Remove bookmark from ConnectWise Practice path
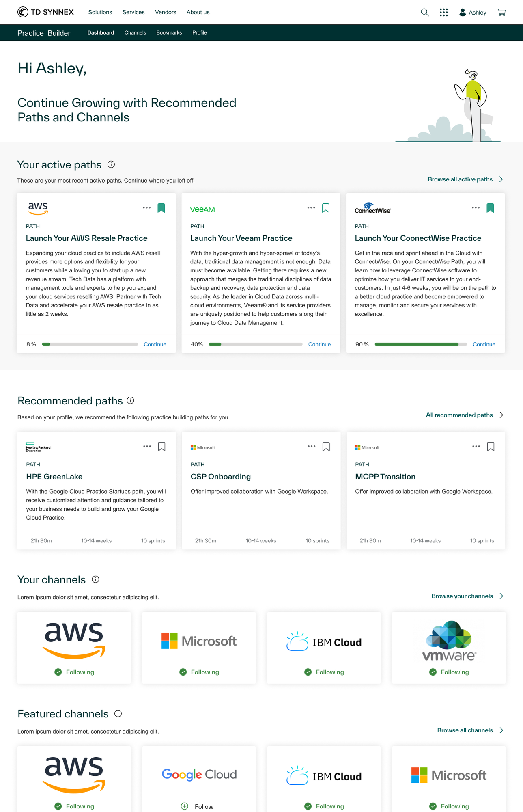The height and width of the screenshot is (812, 523). tap(491, 208)
